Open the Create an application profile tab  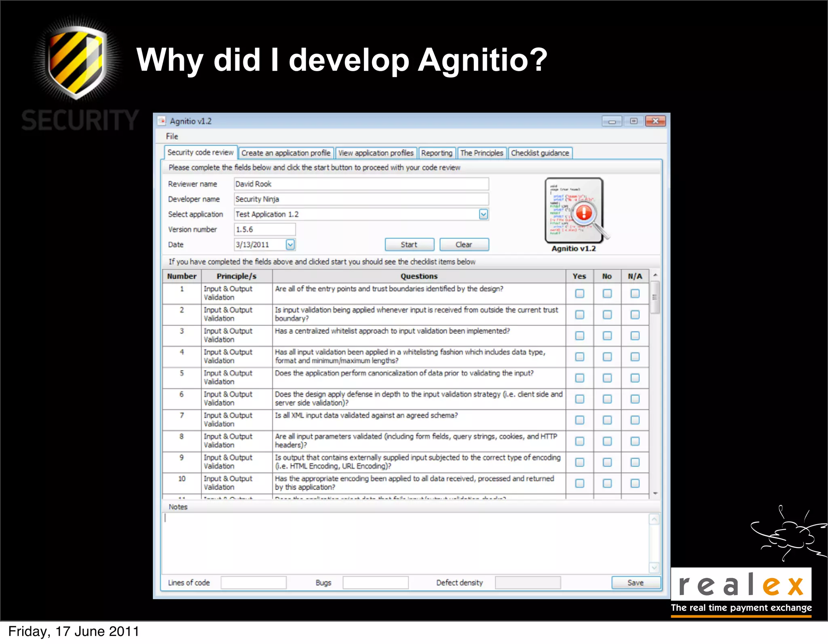pos(286,153)
